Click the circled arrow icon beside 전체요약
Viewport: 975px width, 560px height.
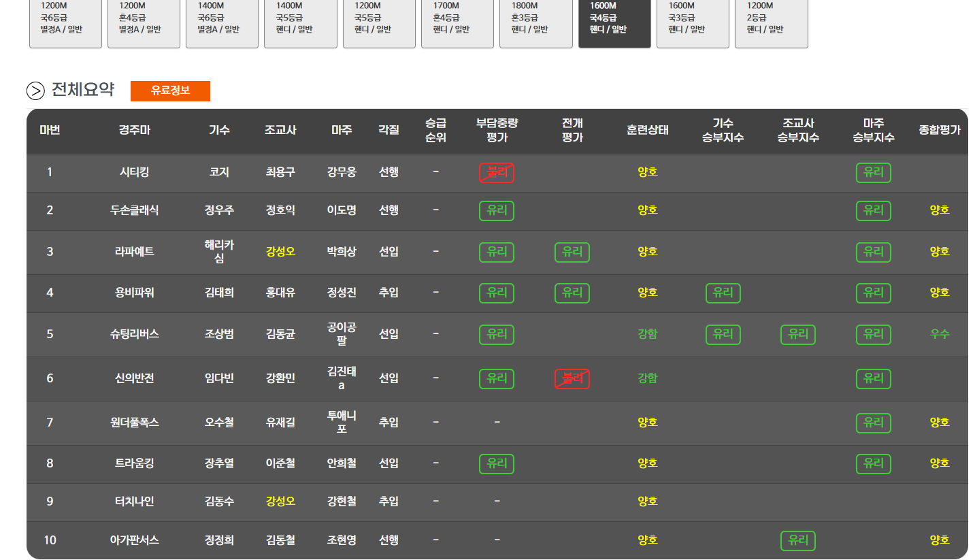(35, 90)
